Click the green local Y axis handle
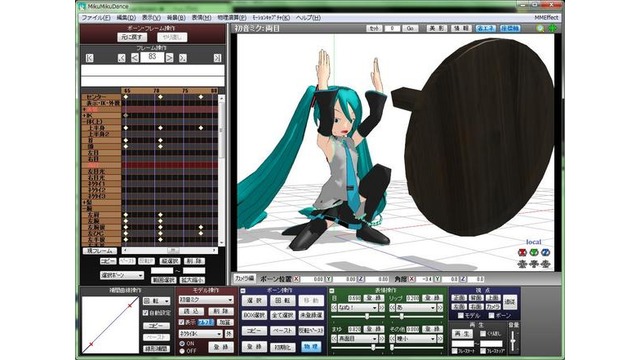This screenshot has width=640, height=360. (x=534, y=253)
